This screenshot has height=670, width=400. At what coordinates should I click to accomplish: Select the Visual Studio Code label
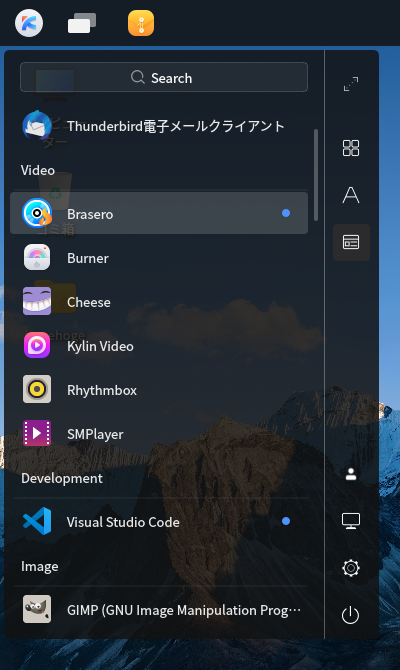[x=123, y=522]
